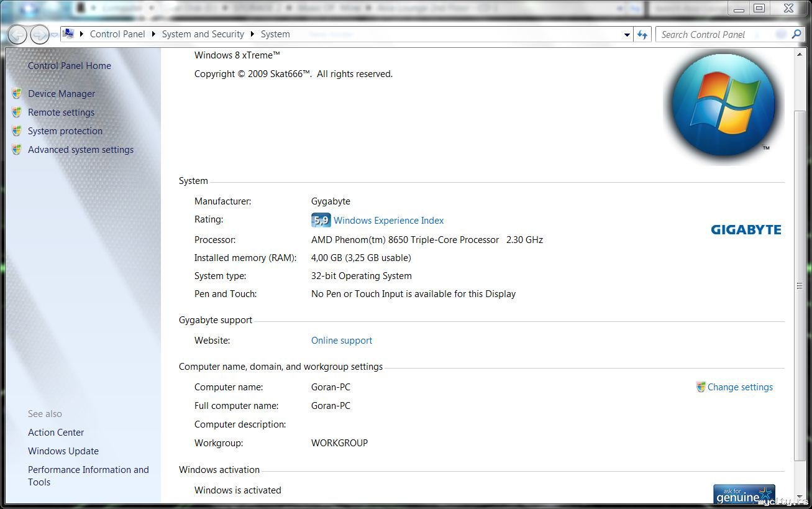Select the Control Panel breadcrumb
812x509 pixels.
(117, 34)
